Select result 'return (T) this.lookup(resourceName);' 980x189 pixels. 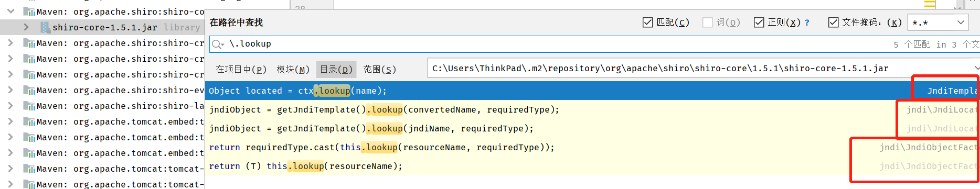[x=592, y=166]
